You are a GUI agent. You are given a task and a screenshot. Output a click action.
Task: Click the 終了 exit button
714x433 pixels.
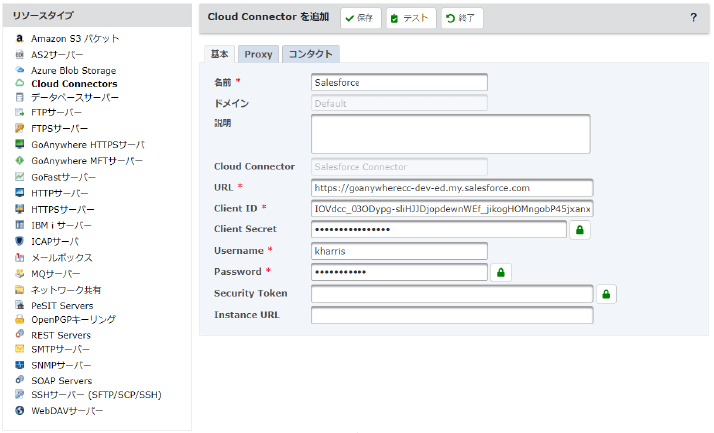[x=461, y=18]
